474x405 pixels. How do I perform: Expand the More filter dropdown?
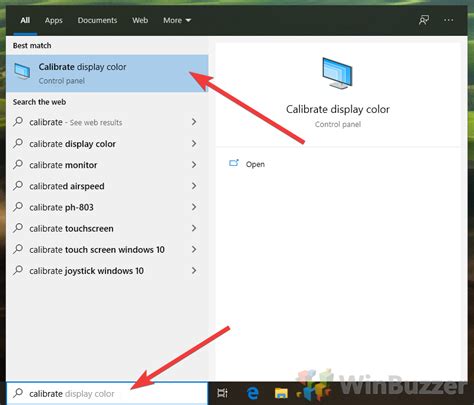tap(177, 20)
